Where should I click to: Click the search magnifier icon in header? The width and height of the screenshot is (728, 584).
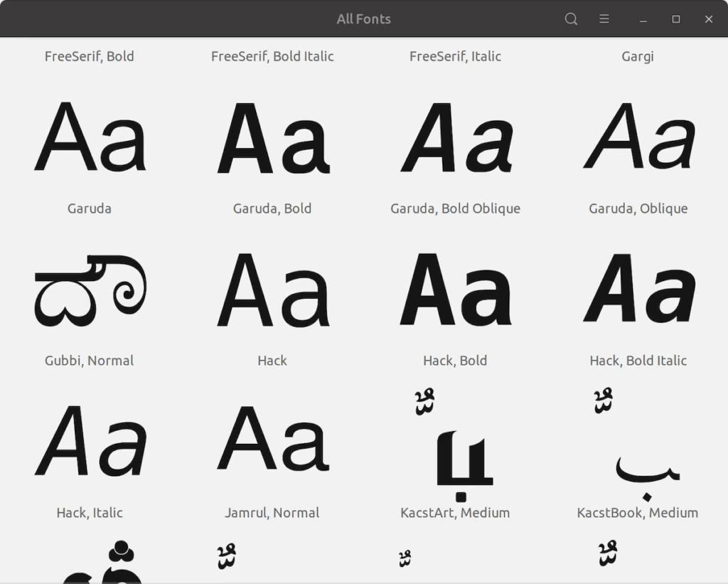571,19
